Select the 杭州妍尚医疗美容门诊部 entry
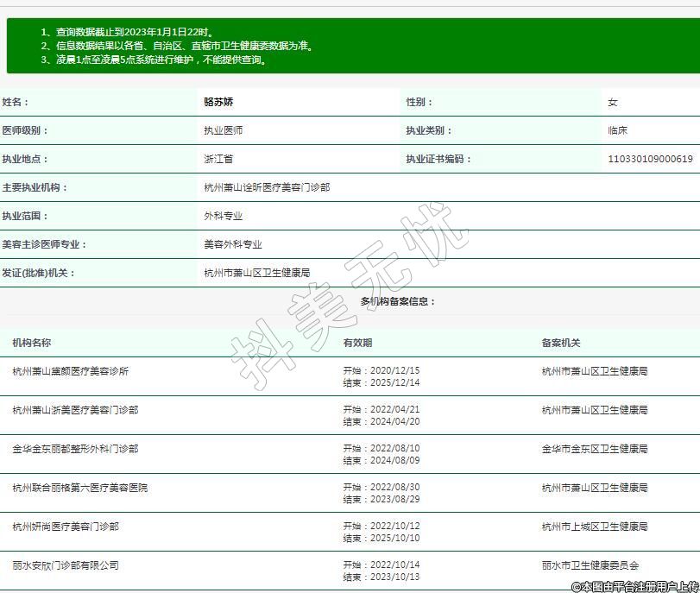 pos(66,527)
